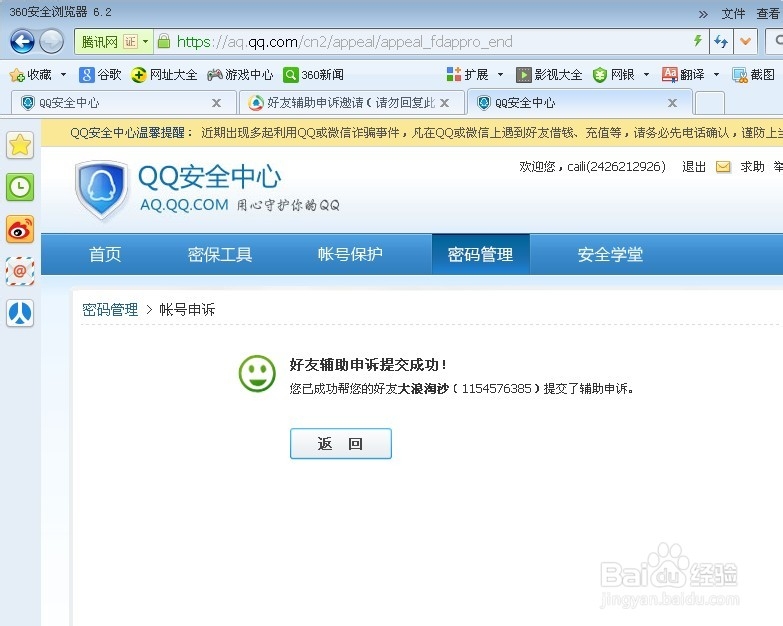Click the browser Forward arrow button
783x626 pixels.
pyautogui.click(x=51, y=41)
